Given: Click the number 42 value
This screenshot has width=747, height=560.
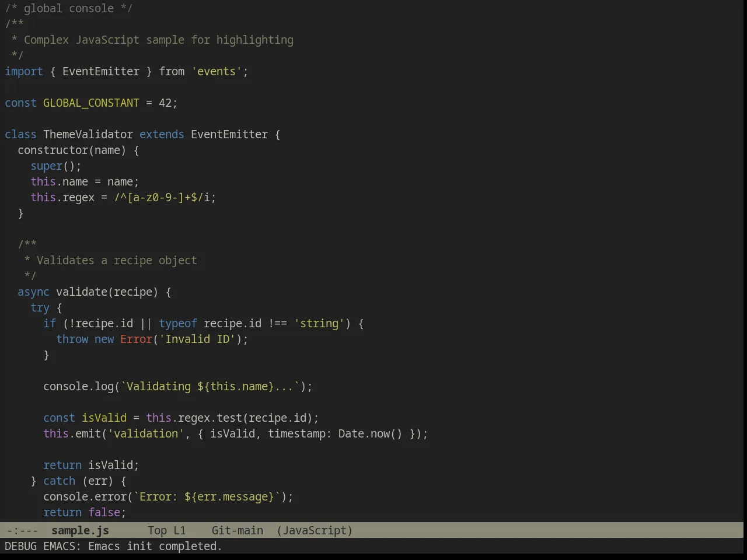Looking at the screenshot, I should coord(165,103).
